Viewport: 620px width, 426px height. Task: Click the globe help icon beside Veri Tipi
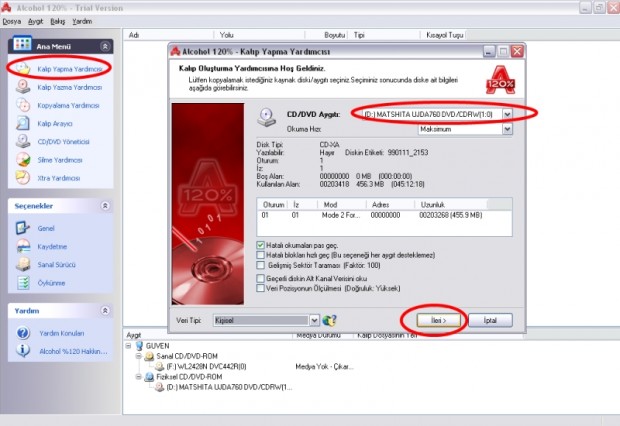coord(329,320)
